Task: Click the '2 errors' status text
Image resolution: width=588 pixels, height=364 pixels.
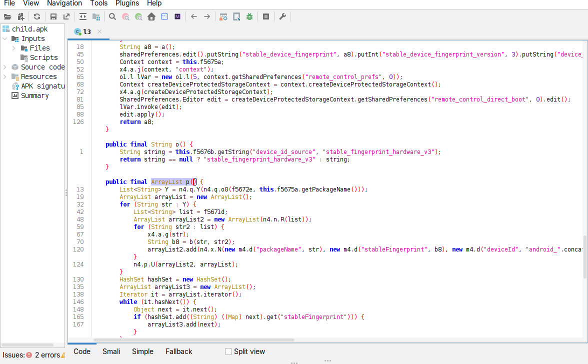Action: point(47,355)
